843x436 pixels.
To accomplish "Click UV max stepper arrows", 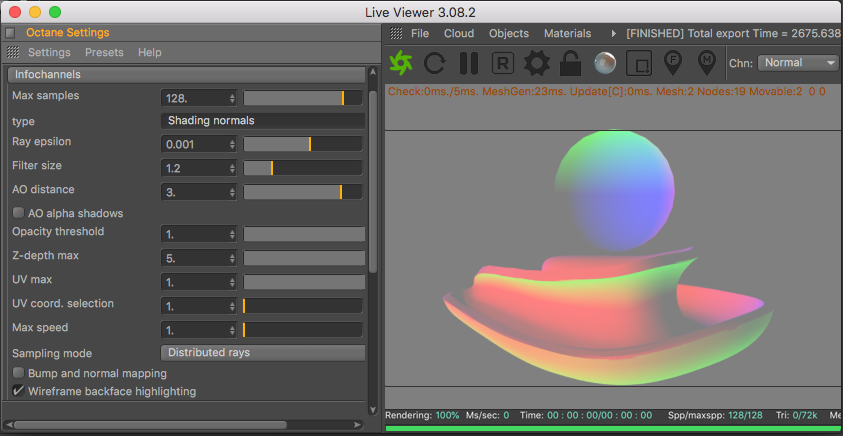I will [x=232, y=282].
